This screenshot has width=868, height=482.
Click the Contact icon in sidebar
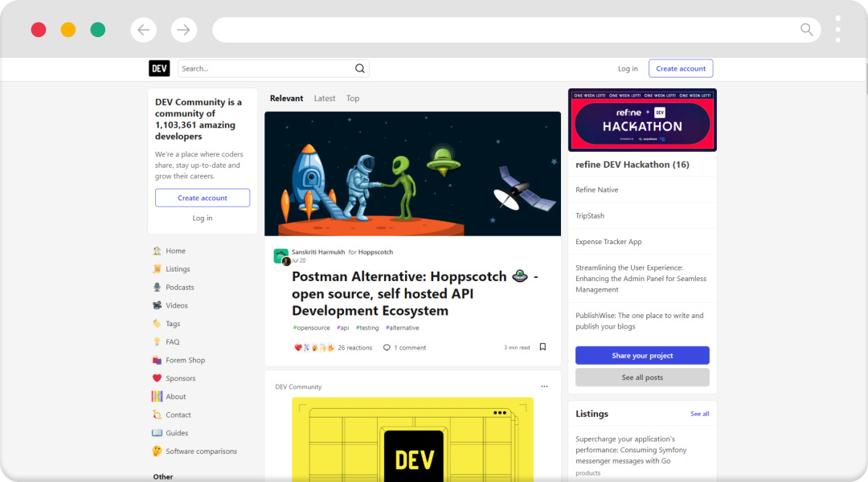point(158,415)
